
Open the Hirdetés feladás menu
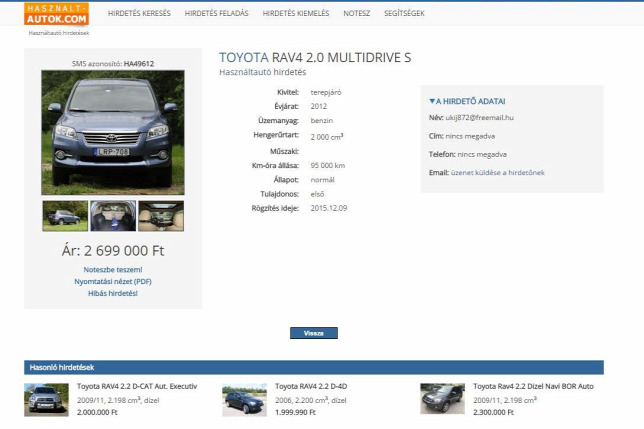(216, 13)
